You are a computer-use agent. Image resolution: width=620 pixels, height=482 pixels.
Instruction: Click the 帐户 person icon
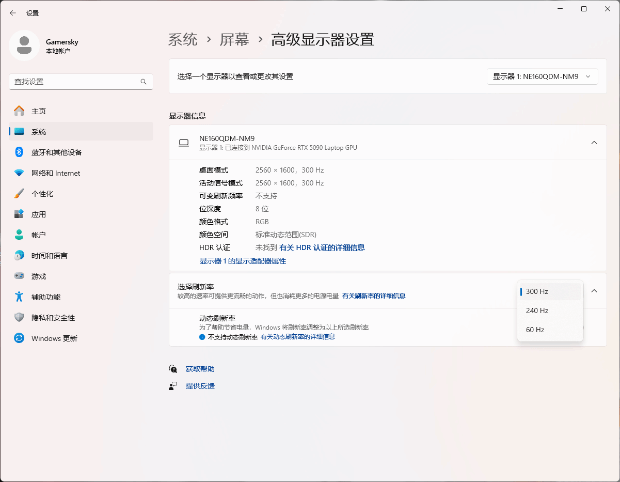(19, 234)
